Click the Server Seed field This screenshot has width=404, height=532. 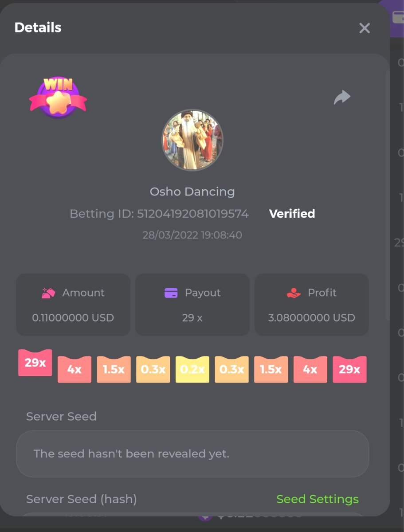click(x=192, y=454)
